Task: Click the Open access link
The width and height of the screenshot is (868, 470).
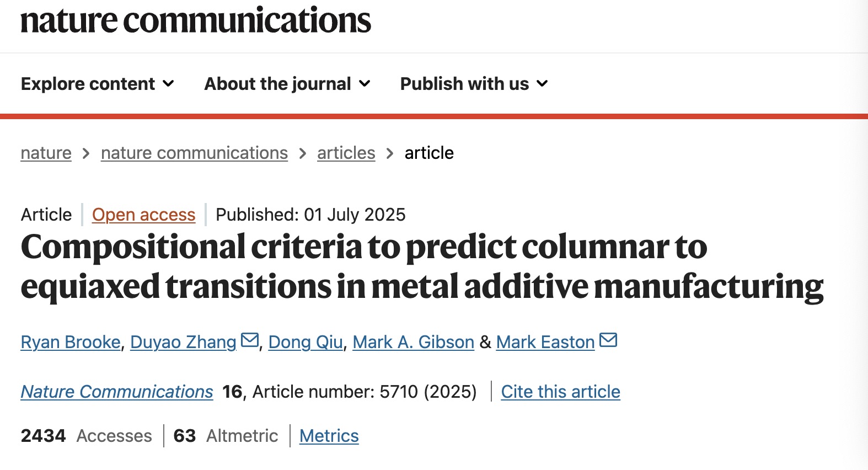Action: [143, 215]
